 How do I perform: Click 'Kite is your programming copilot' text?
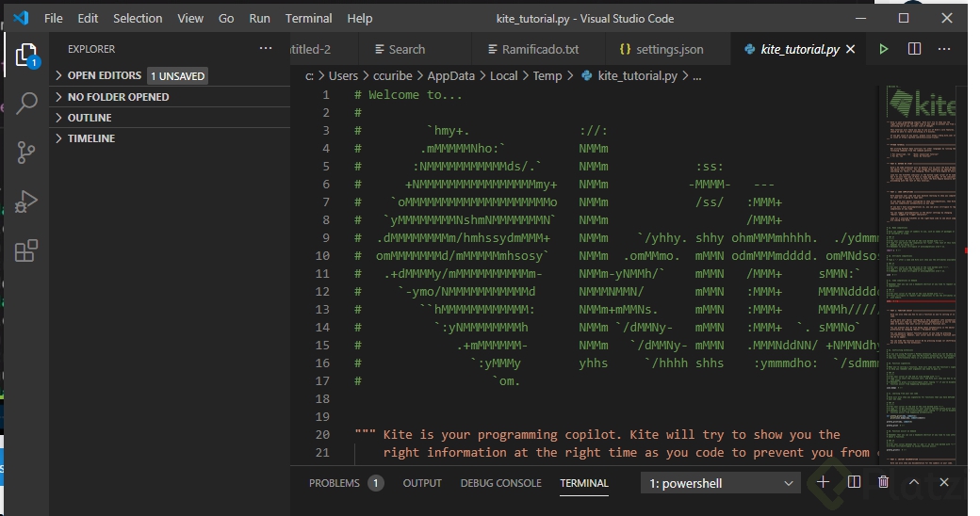tap(500, 434)
